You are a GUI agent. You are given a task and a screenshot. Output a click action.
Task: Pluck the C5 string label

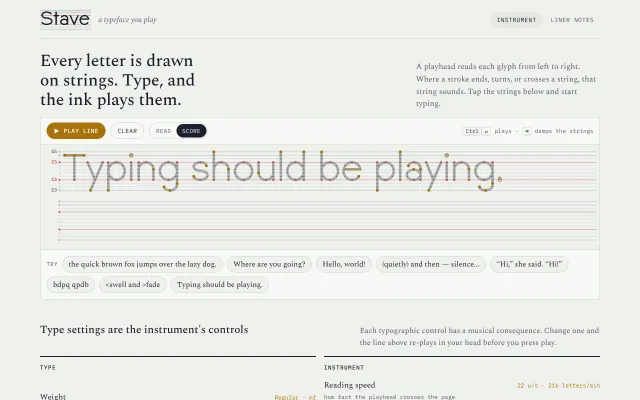pos(54,162)
